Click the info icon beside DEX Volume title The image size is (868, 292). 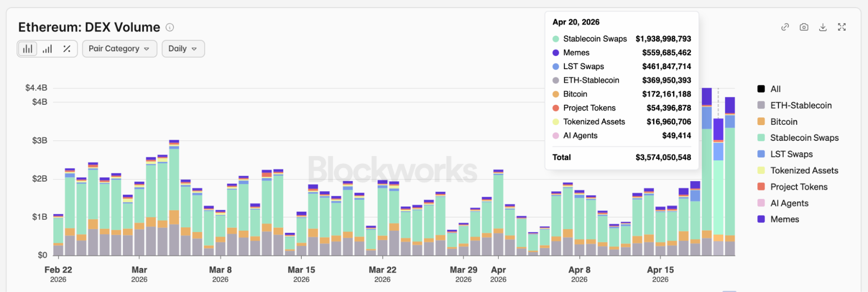170,27
